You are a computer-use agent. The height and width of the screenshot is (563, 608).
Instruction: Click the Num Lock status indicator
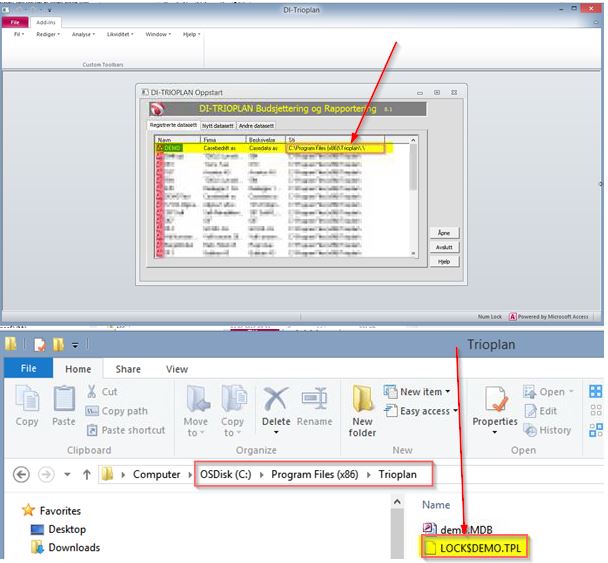490,317
